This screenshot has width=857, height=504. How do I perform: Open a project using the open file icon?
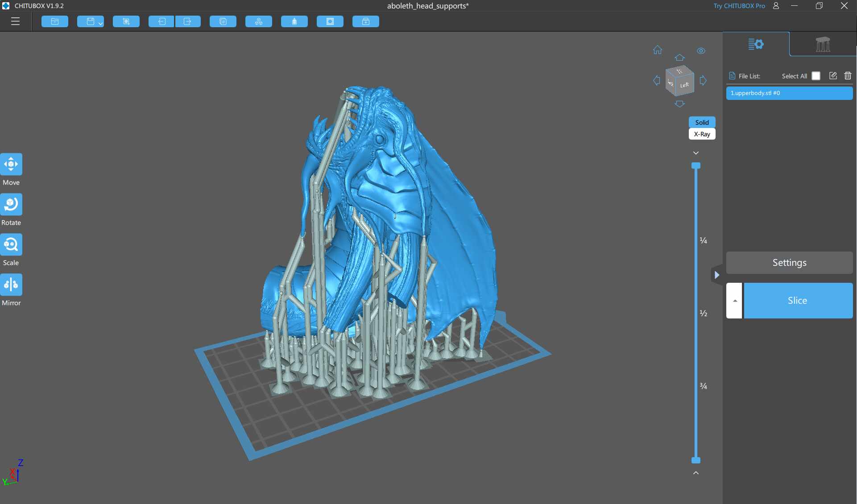click(x=54, y=21)
